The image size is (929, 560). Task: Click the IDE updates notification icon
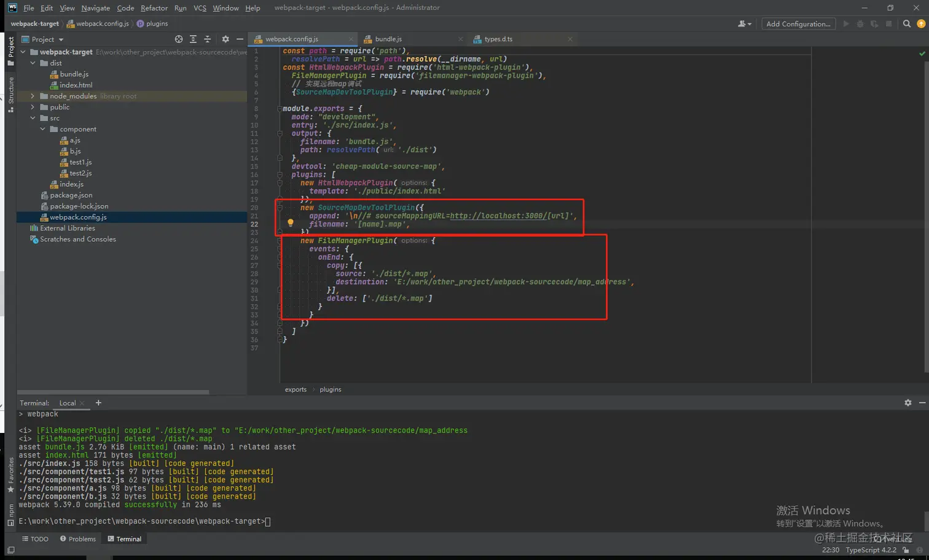[921, 24]
